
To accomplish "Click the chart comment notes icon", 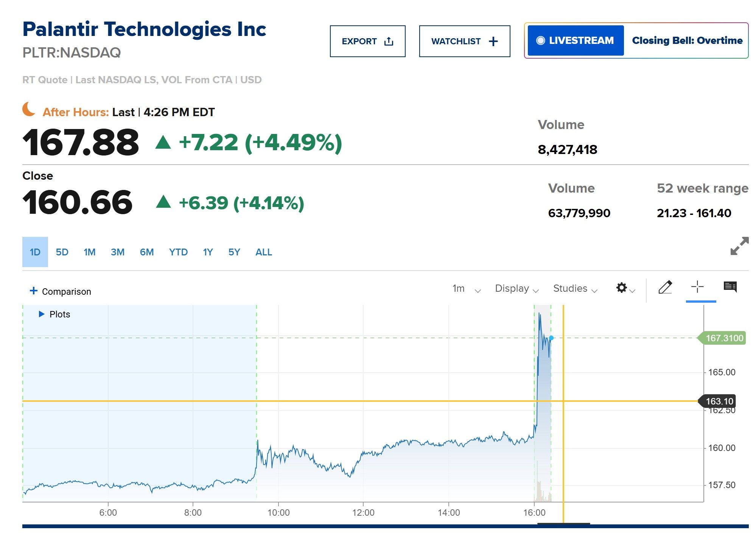I will [730, 287].
